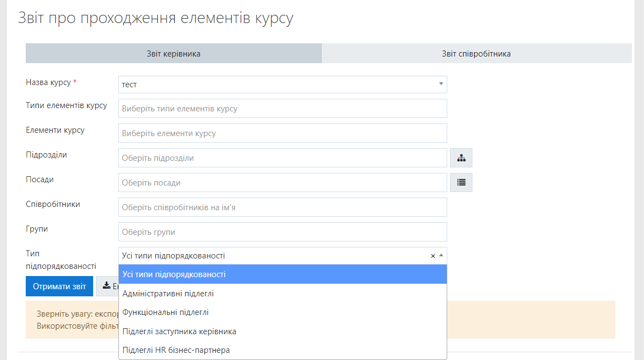Open the positions list icon button
This screenshot has height=360, width=644.
coord(461,183)
